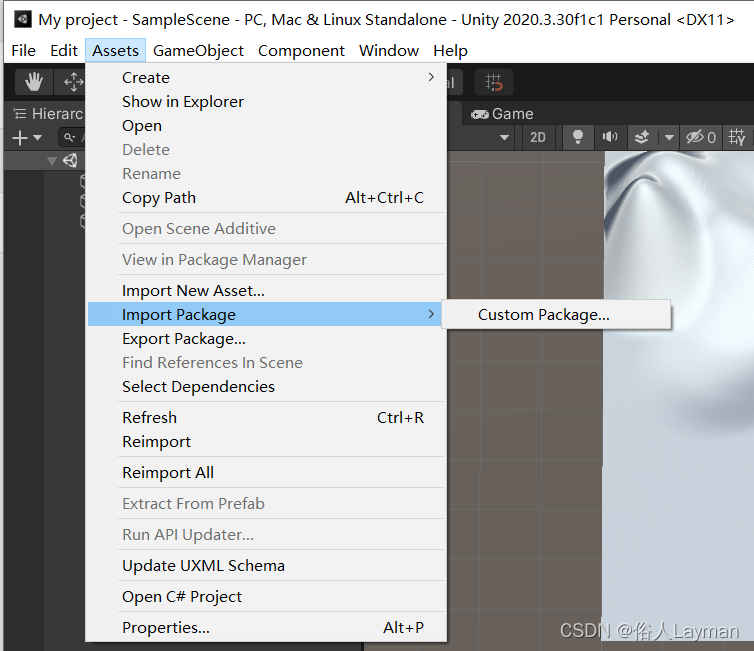Select the Move tool in toolbar
Image resolution: width=754 pixels, height=651 pixels.
pos(73,82)
